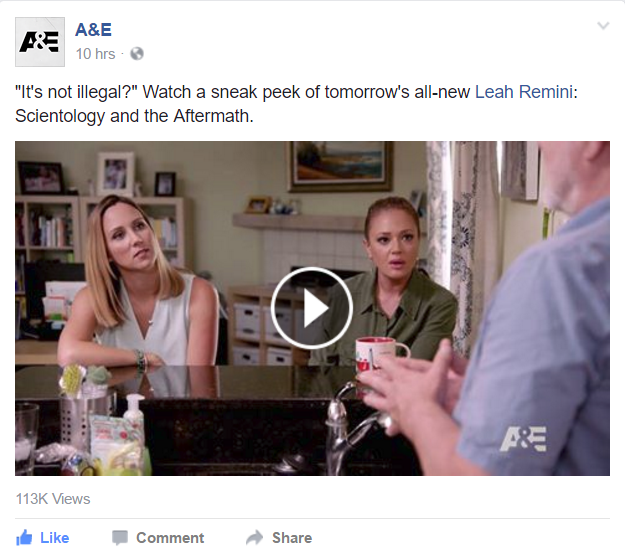The width and height of the screenshot is (625, 554).
Task: Open the A&E profile picture
Action: tap(40, 42)
